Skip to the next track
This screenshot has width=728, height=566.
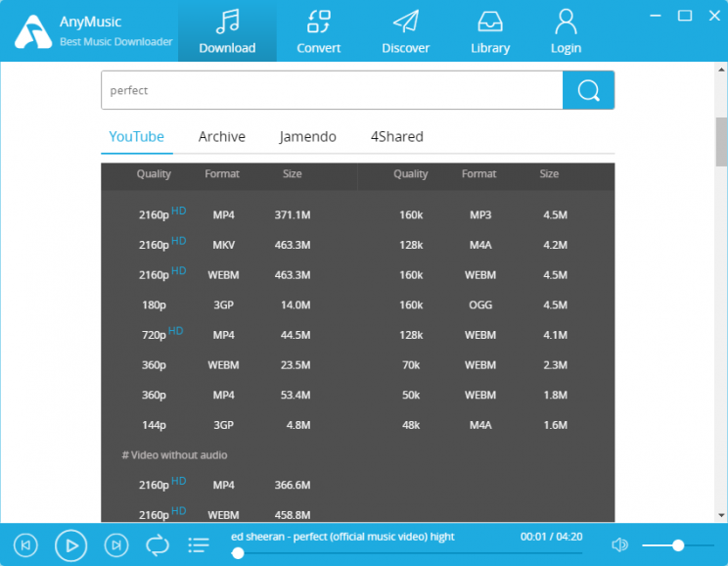click(115, 545)
